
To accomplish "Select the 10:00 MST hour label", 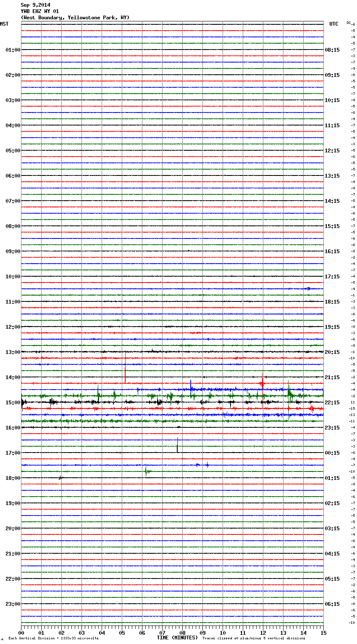I will click(13, 277).
